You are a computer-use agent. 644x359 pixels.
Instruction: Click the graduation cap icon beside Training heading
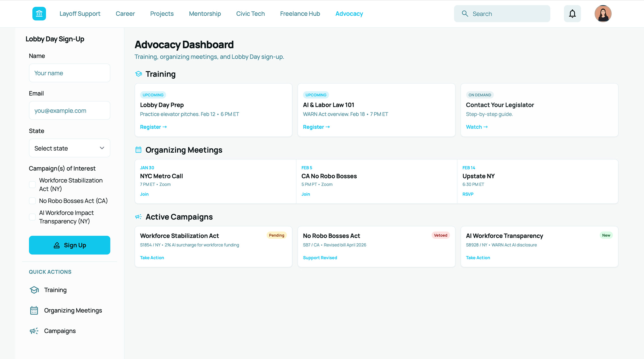138,74
